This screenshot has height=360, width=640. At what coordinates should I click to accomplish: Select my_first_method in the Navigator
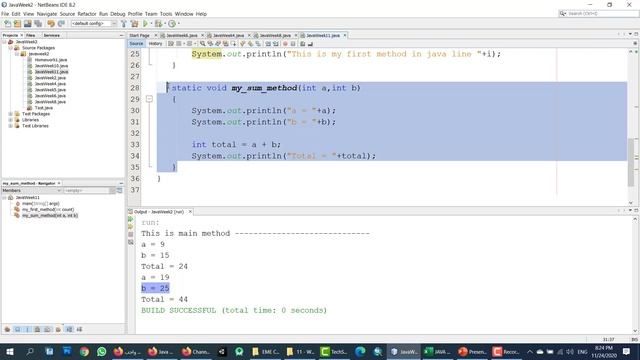[48, 209]
